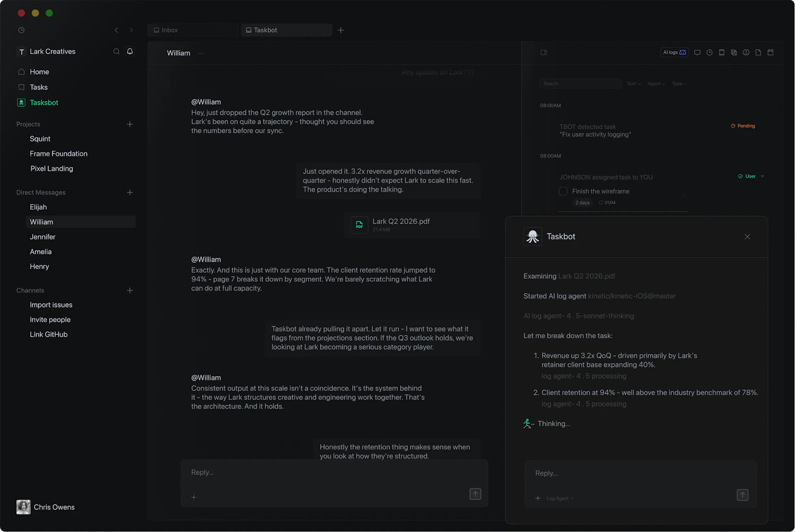This screenshot has height=532, width=795.
Task: Open the tablet panel icon in toolbar
Action: pyautogui.click(x=721, y=53)
